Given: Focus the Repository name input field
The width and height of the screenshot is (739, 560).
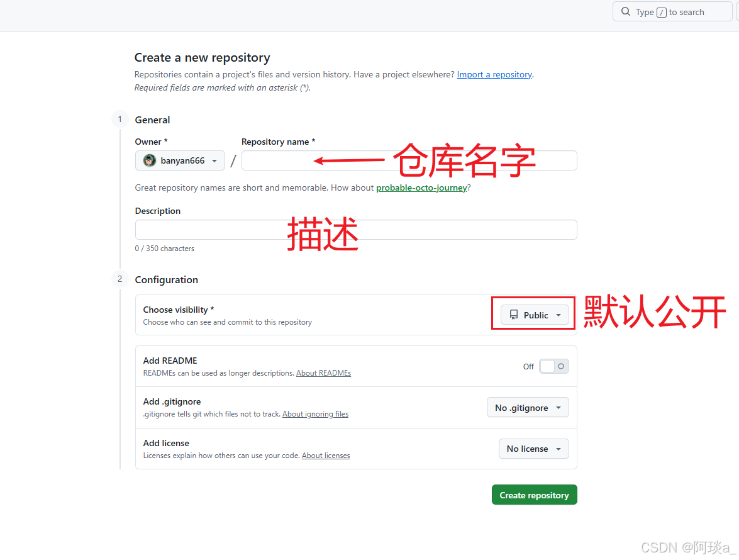Looking at the screenshot, I should (409, 160).
